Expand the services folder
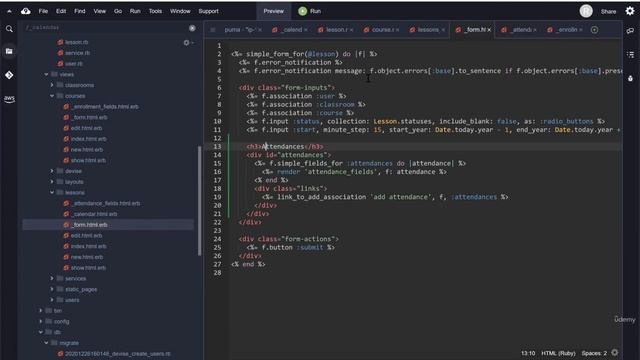The image size is (640, 360). point(52,278)
